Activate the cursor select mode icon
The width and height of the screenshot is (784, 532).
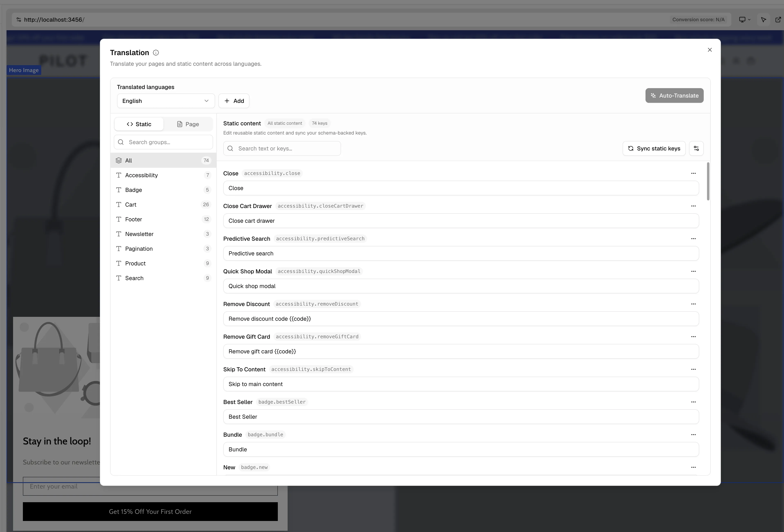763,20
